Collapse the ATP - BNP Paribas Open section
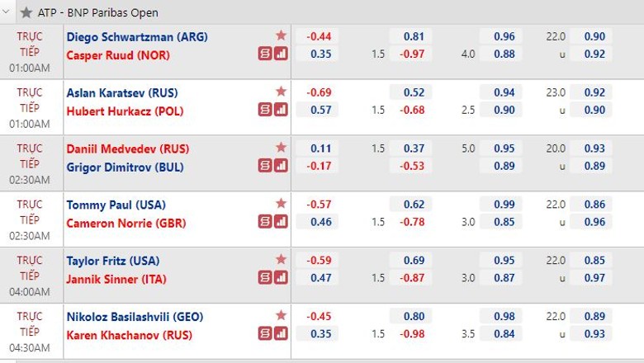The width and height of the screenshot is (644, 363). click(7, 12)
